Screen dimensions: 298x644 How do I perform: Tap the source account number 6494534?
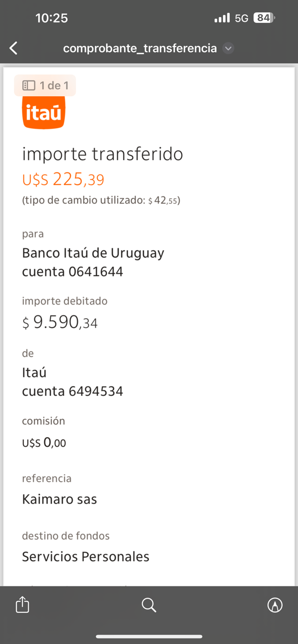click(x=95, y=391)
